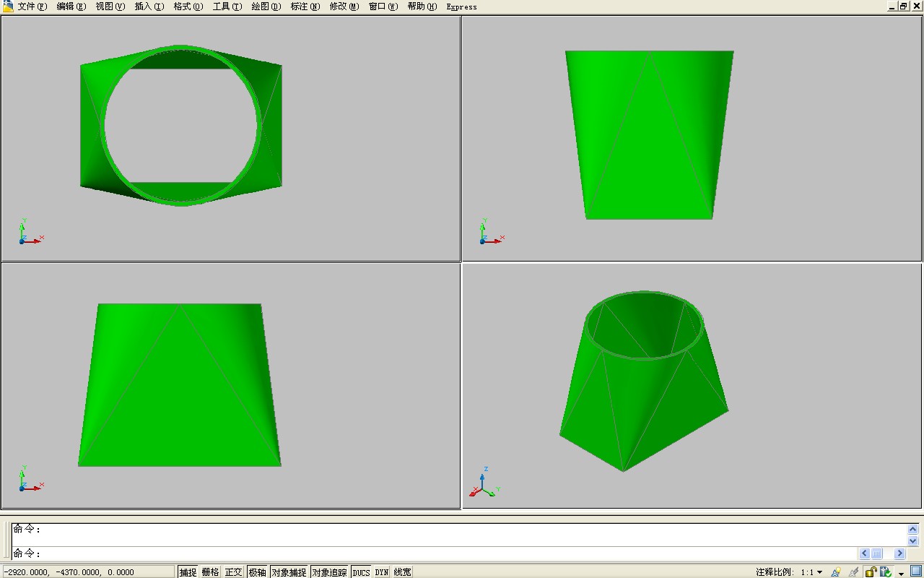Open the 视图(V) menu
Viewport: 924px width, 578px height.
tap(110, 7)
